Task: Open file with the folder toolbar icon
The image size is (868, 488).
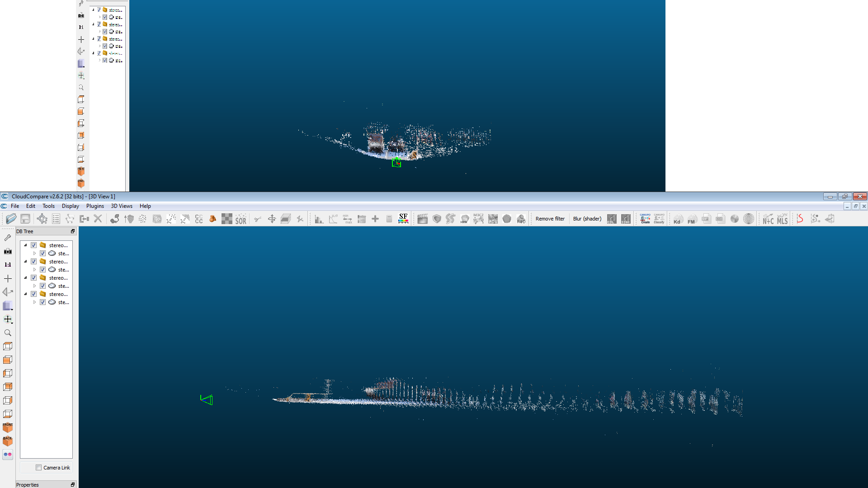Action: point(11,219)
